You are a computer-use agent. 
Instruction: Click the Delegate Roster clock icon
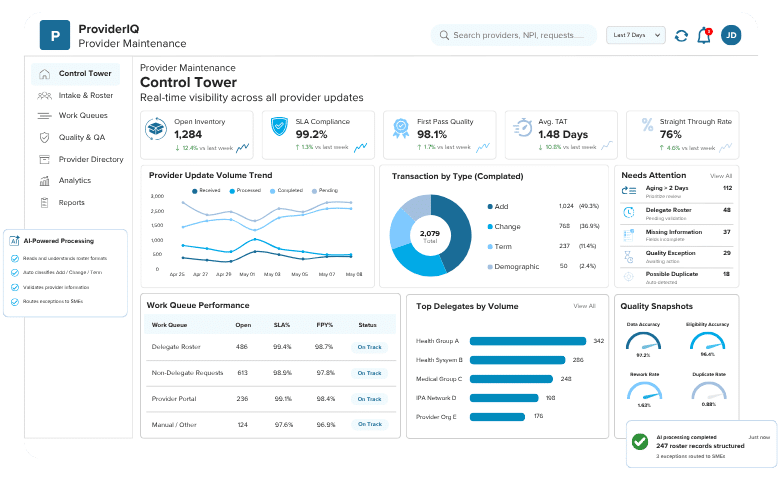point(629,213)
